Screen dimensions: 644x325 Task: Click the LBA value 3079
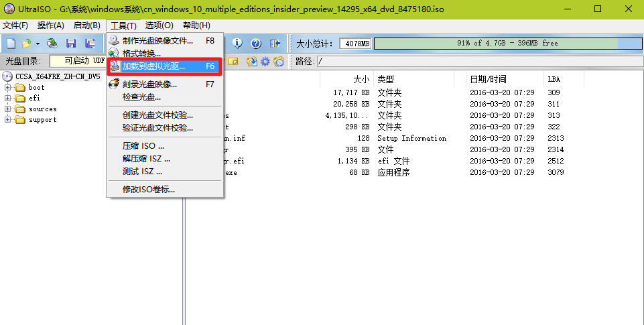[x=556, y=173]
